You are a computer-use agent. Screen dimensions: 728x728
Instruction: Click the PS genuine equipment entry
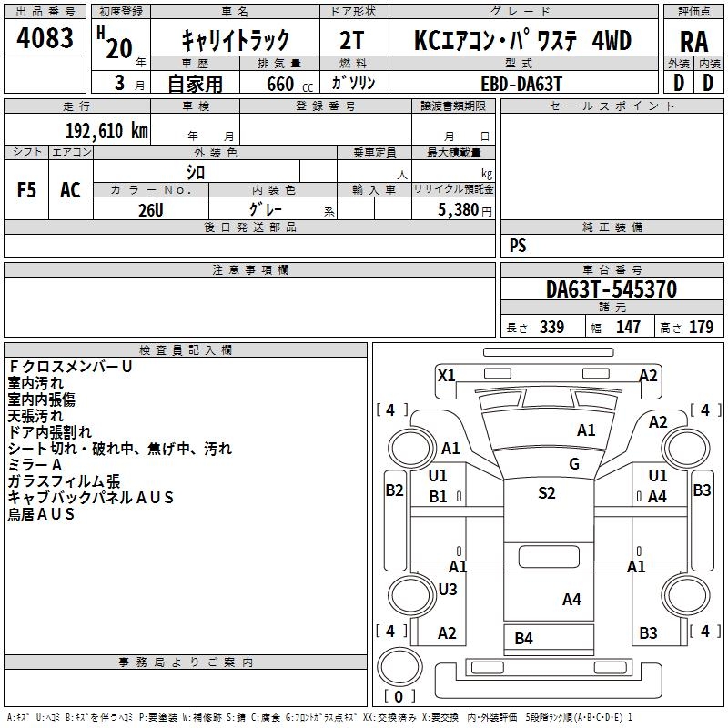tap(518, 246)
